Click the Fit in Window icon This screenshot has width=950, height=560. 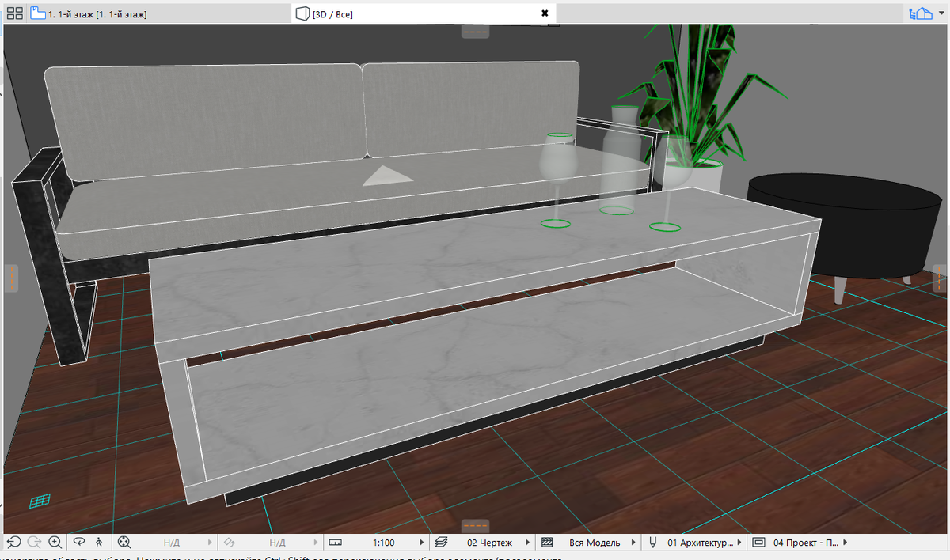coord(123,543)
